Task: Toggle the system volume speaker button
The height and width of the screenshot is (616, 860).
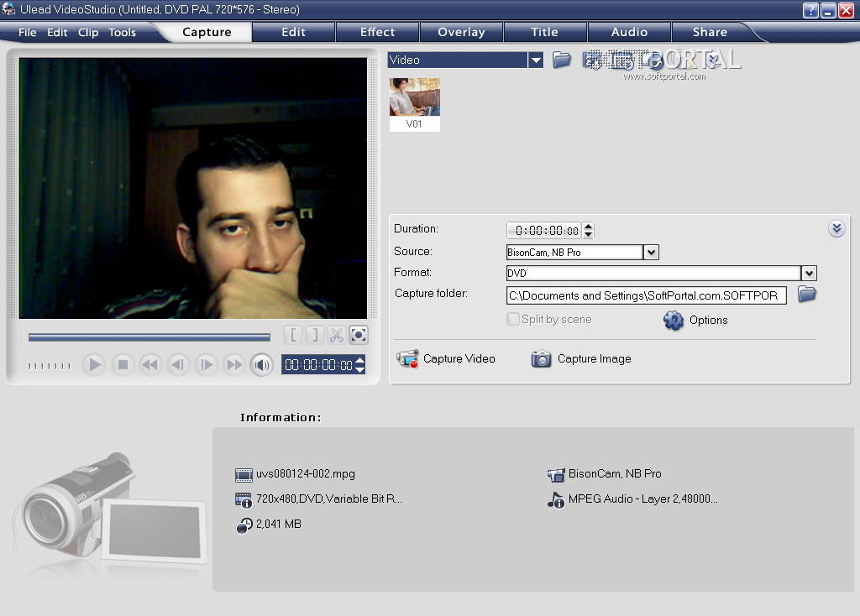Action: coord(262,364)
